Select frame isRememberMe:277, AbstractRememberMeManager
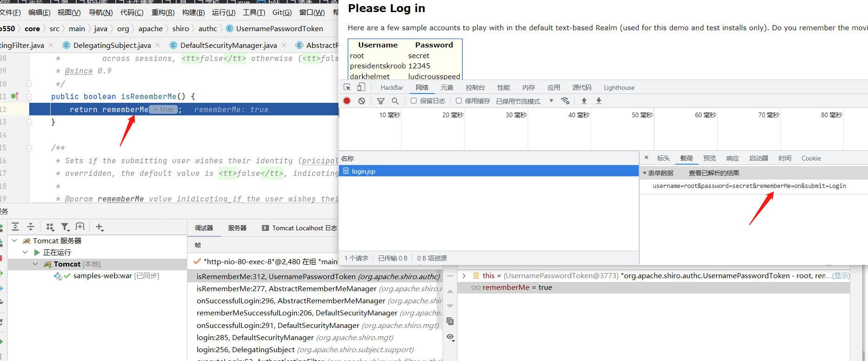This screenshot has width=868, height=361. click(315, 288)
